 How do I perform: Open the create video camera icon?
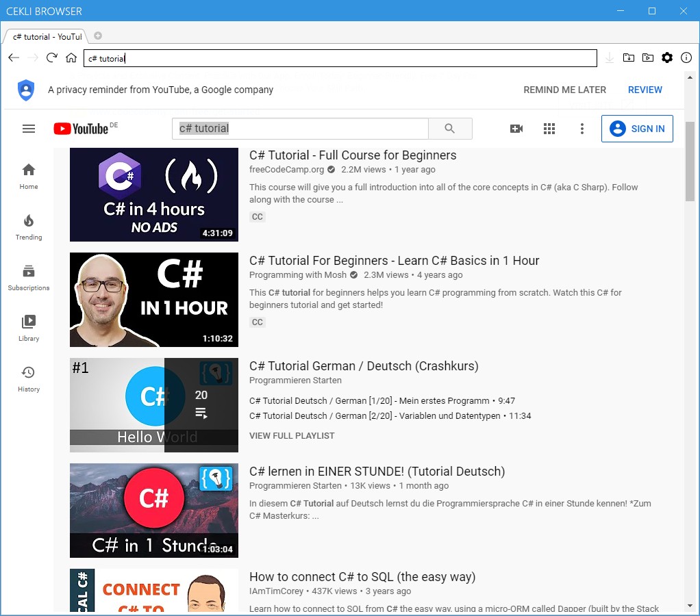click(516, 129)
